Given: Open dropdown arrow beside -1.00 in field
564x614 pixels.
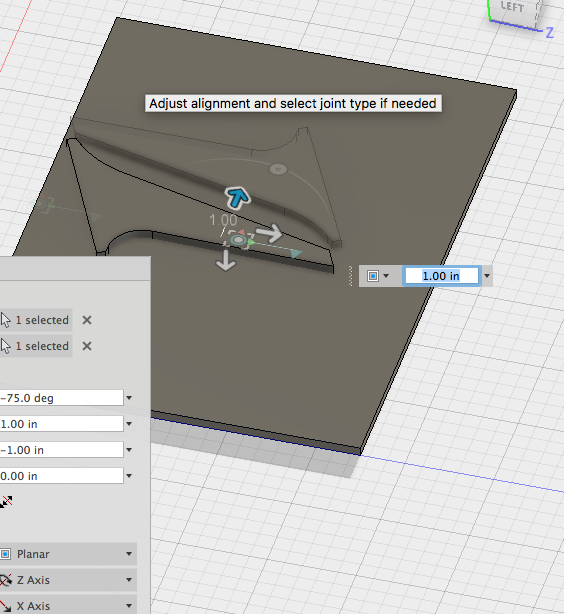Looking at the screenshot, I should (129, 450).
